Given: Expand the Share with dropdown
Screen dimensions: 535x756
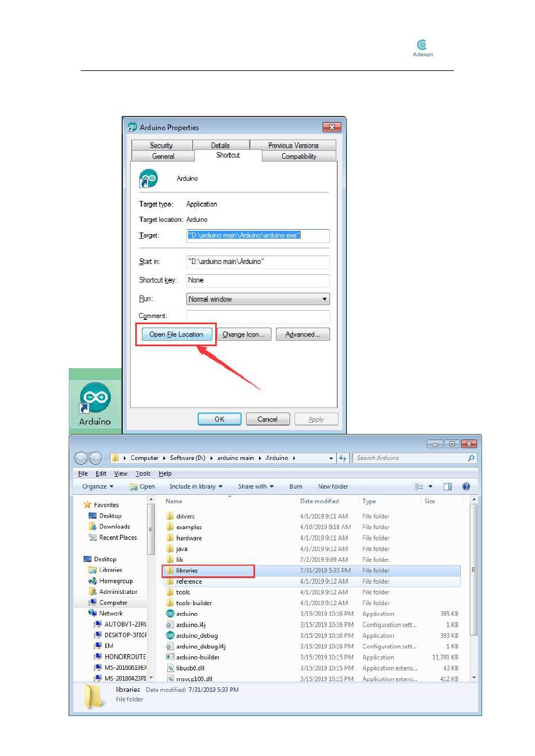Looking at the screenshot, I should 255,486.
